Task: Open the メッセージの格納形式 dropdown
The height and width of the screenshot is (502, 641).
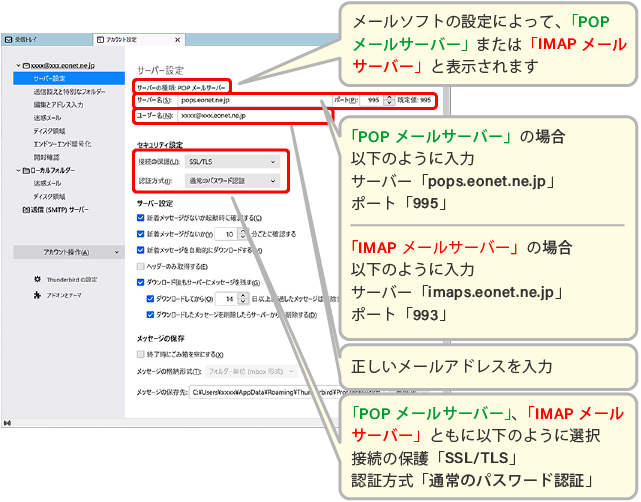Action: pyautogui.click(x=251, y=371)
